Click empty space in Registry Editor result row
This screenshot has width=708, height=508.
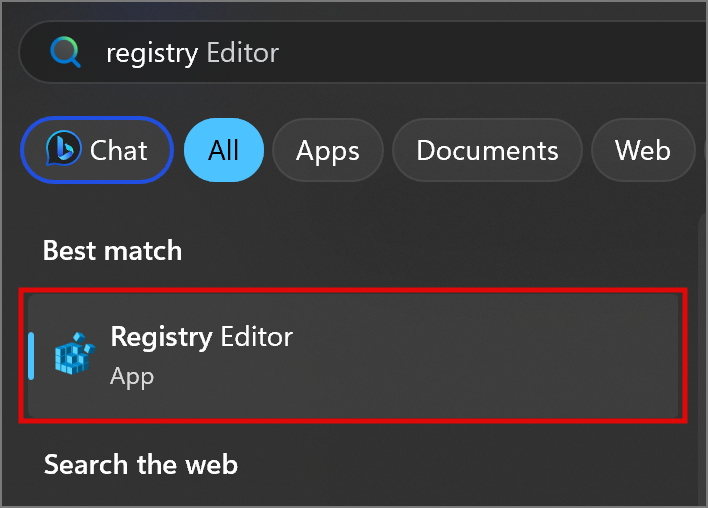click(x=500, y=355)
